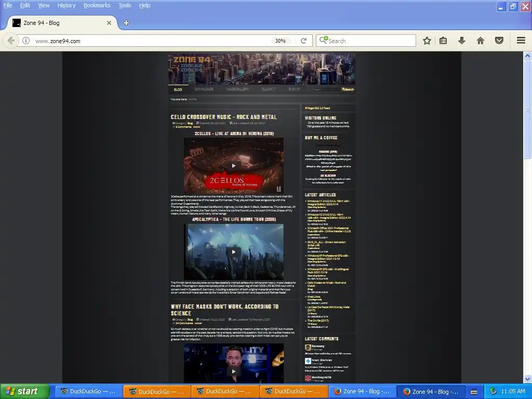The height and width of the screenshot is (399, 532).
Task: Open Windows XP SP3 Multilingual Pack link
Action: click(x=328, y=271)
